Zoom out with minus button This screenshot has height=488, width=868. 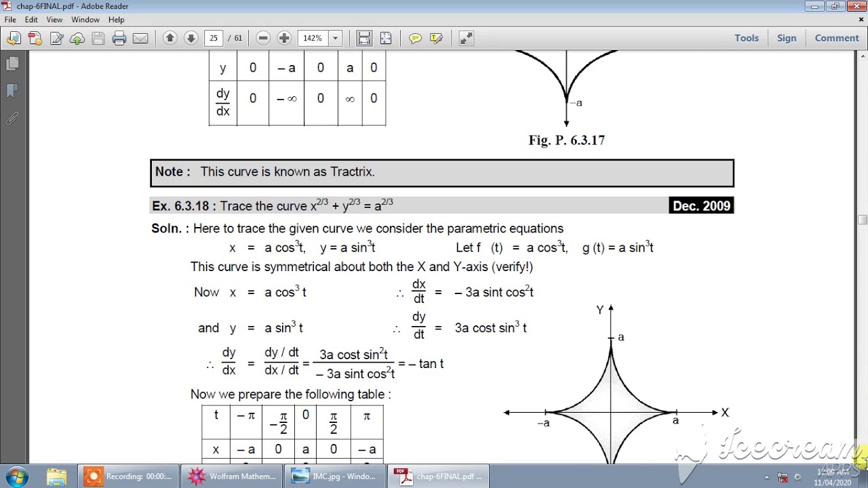click(263, 38)
